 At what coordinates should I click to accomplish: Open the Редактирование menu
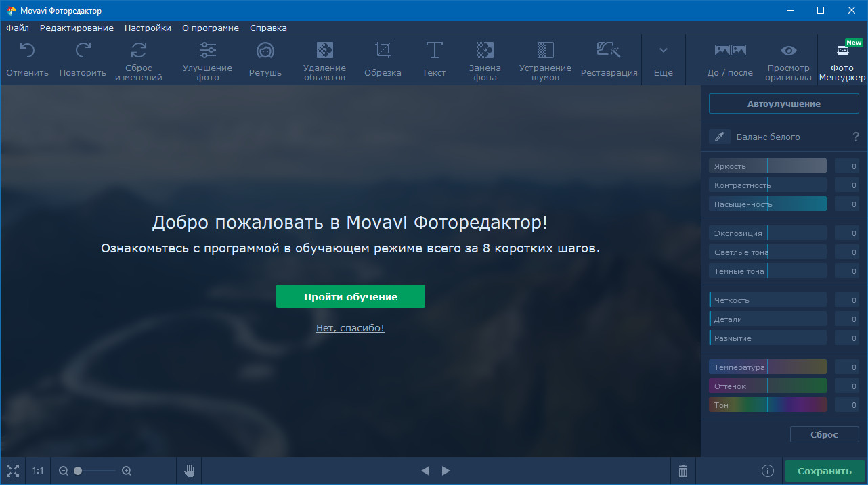click(x=77, y=28)
